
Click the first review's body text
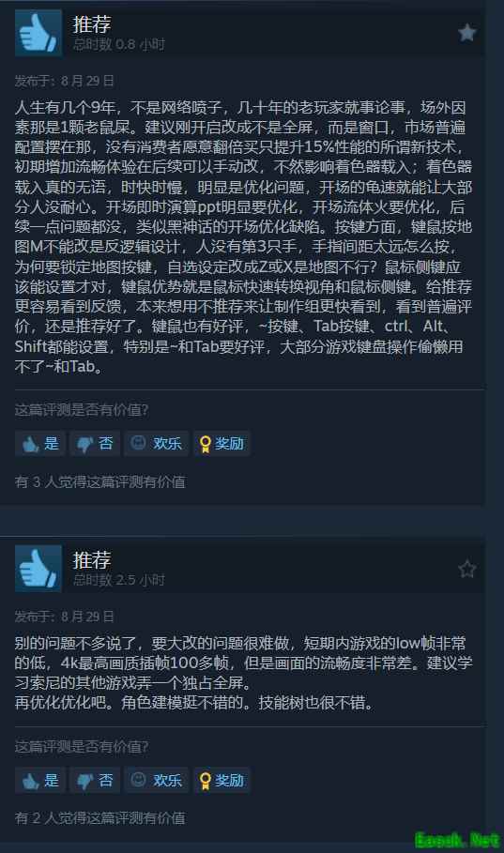pos(243,236)
